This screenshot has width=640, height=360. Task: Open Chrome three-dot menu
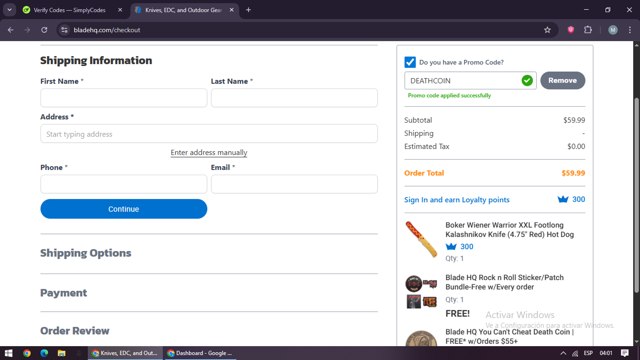(x=630, y=30)
